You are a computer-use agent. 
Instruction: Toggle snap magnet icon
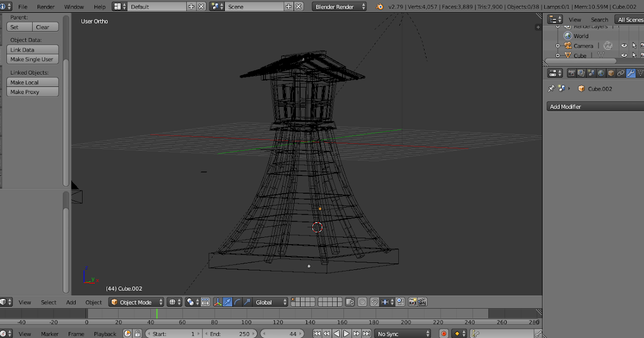tap(375, 303)
